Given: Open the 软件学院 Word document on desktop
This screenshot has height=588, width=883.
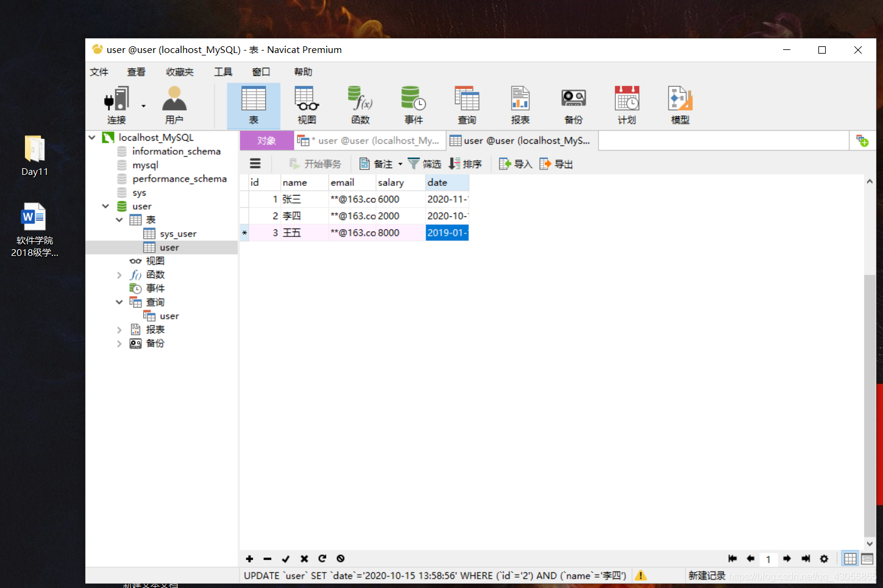Looking at the screenshot, I should 35,230.
